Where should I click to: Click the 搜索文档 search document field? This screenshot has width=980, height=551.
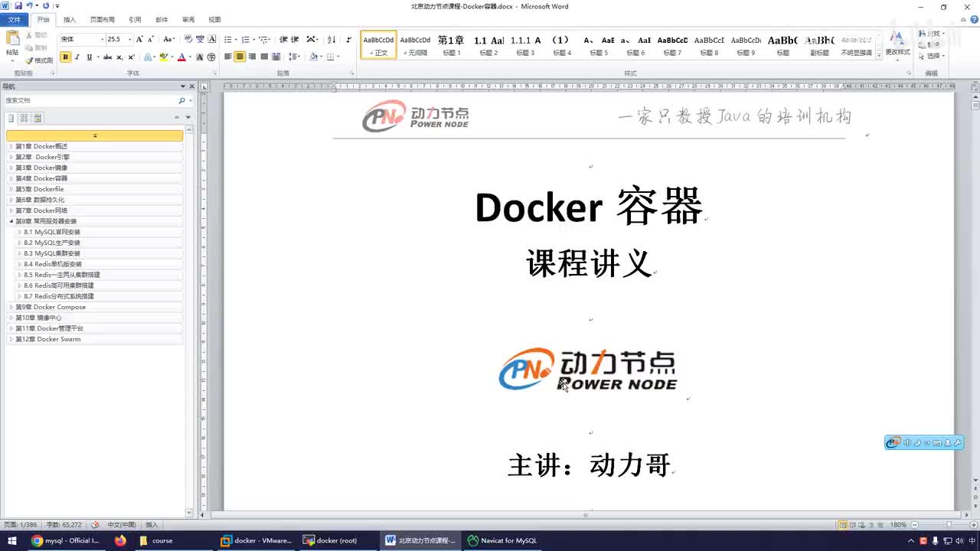(90, 100)
